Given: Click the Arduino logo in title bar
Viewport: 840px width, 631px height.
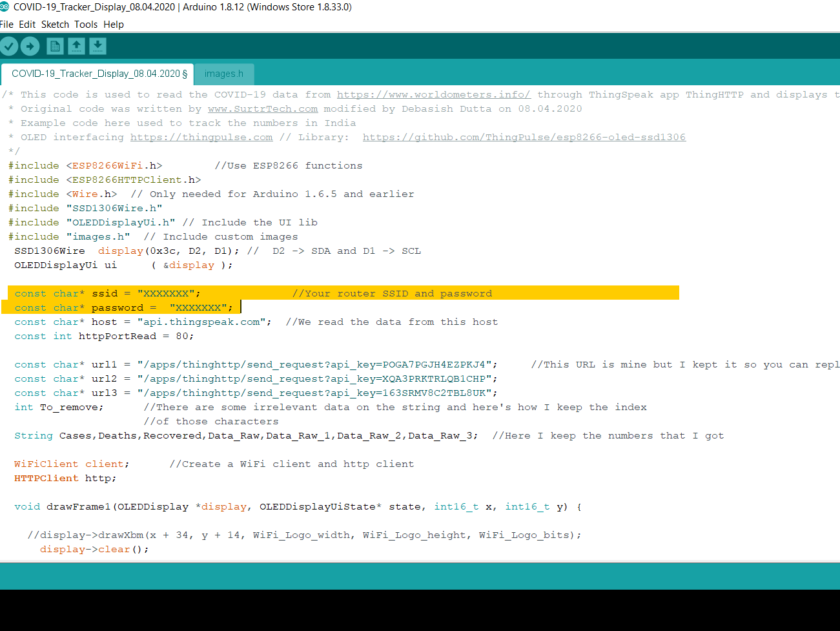Looking at the screenshot, I should tap(5, 7).
